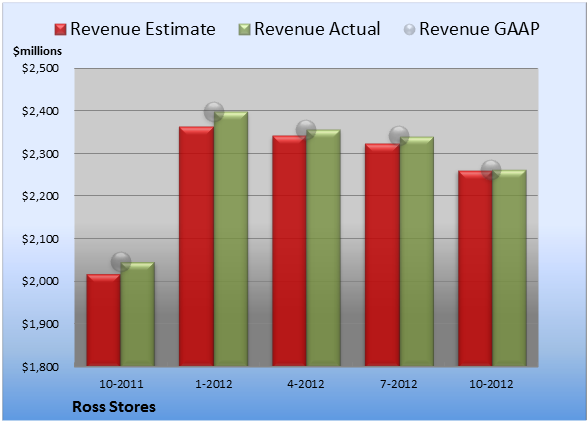588x422 pixels.
Task: Click the GAAP marker above 10-2012
Action: point(491,170)
